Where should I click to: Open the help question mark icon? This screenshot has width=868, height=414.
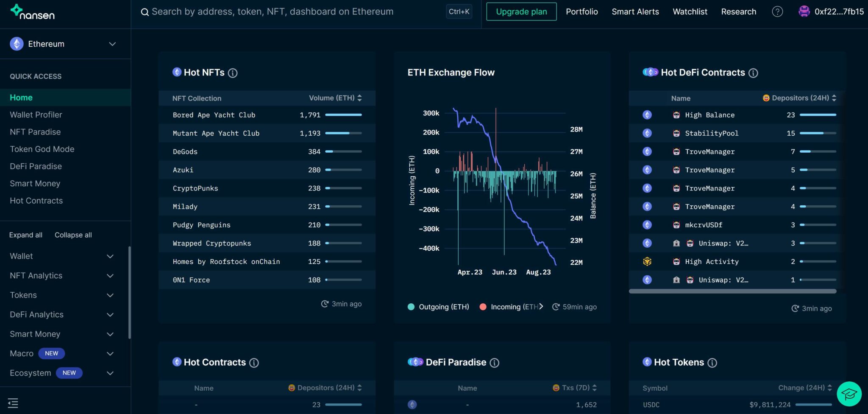(x=777, y=12)
